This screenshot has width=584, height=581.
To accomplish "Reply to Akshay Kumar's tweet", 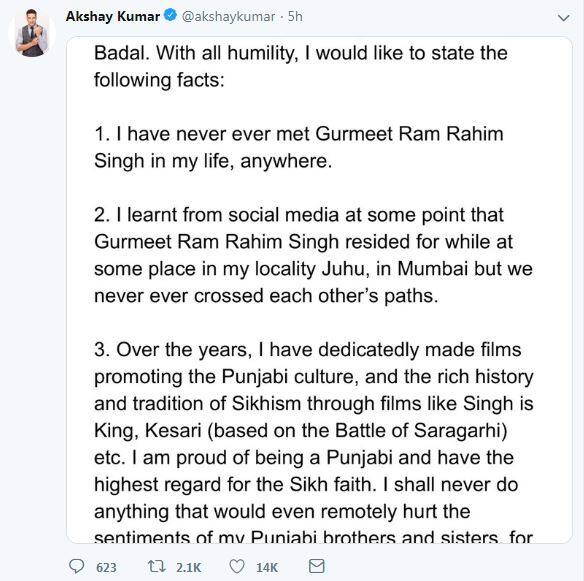I will tap(77, 566).
